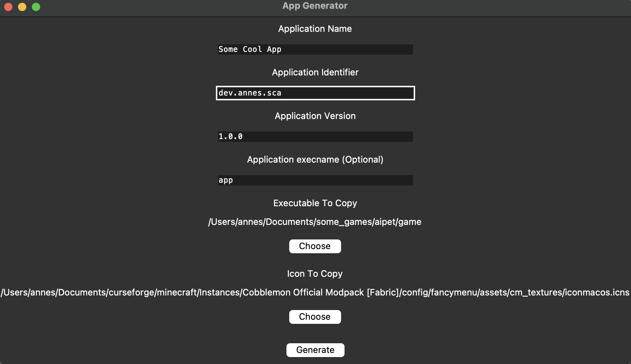631x364 pixels.
Task: Click the Generate button
Action: tap(315, 350)
